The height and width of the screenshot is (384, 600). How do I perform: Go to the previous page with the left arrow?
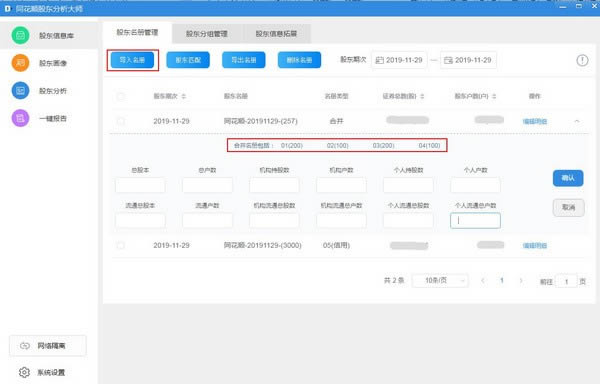(483, 281)
